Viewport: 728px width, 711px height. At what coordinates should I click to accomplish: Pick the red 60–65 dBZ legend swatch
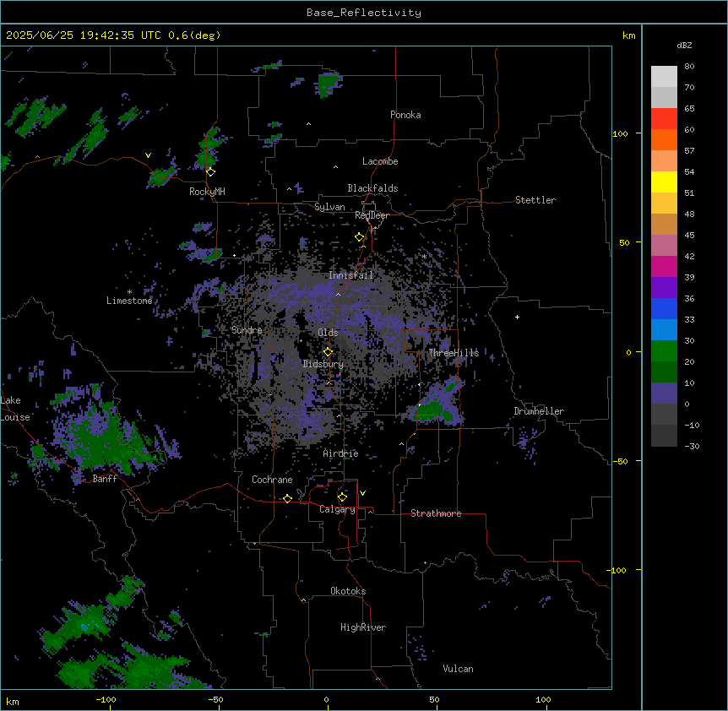coord(664,119)
